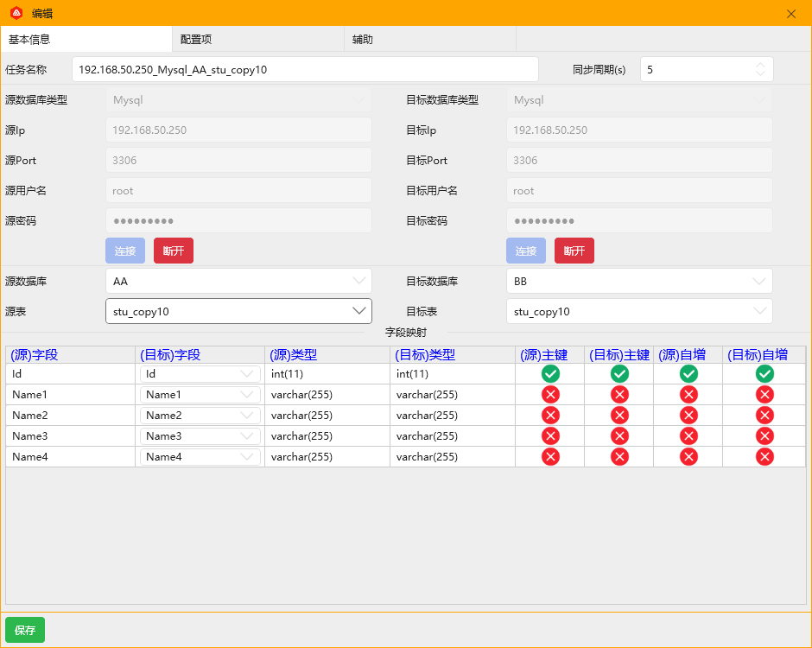Click the 源Port field

(x=238, y=160)
